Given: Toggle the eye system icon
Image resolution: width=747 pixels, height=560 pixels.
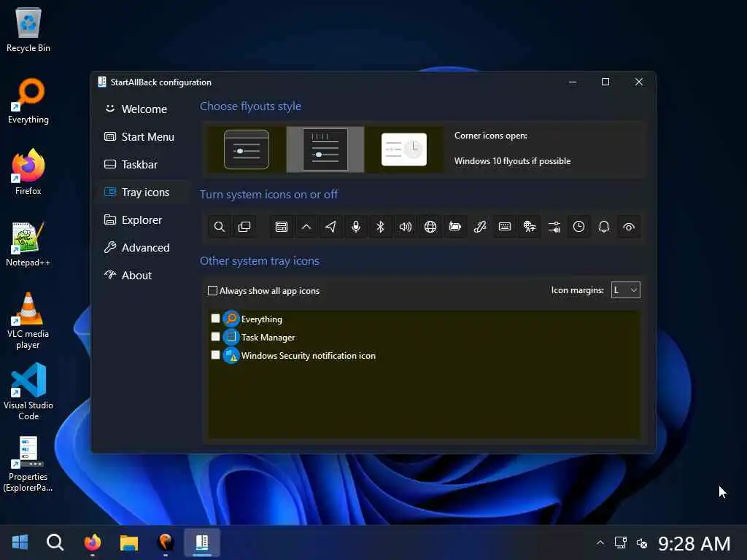Looking at the screenshot, I should (628, 227).
